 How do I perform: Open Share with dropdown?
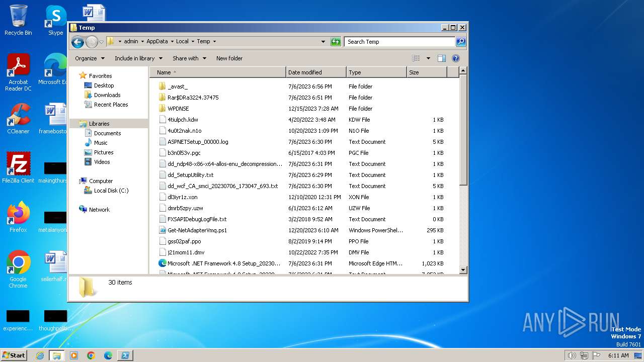(x=189, y=58)
